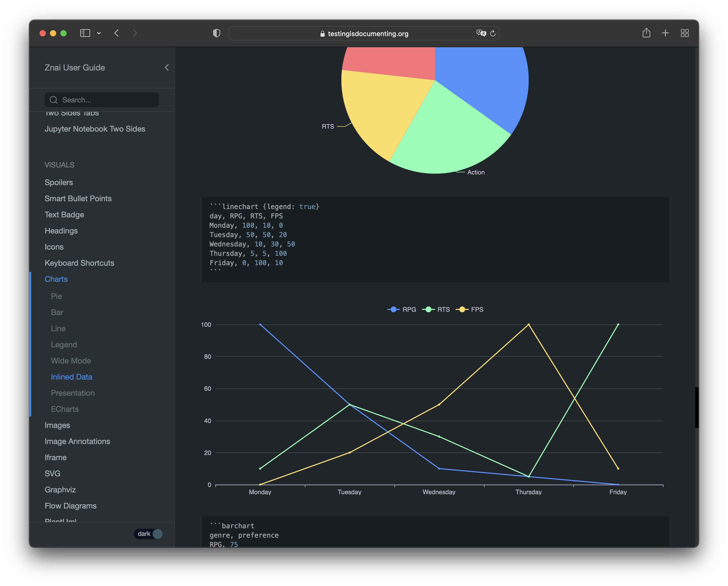Jump to the Line section
Image resolution: width=728 pixels, height=586 pixels.
pyautogui.click(x=58, y=328)
